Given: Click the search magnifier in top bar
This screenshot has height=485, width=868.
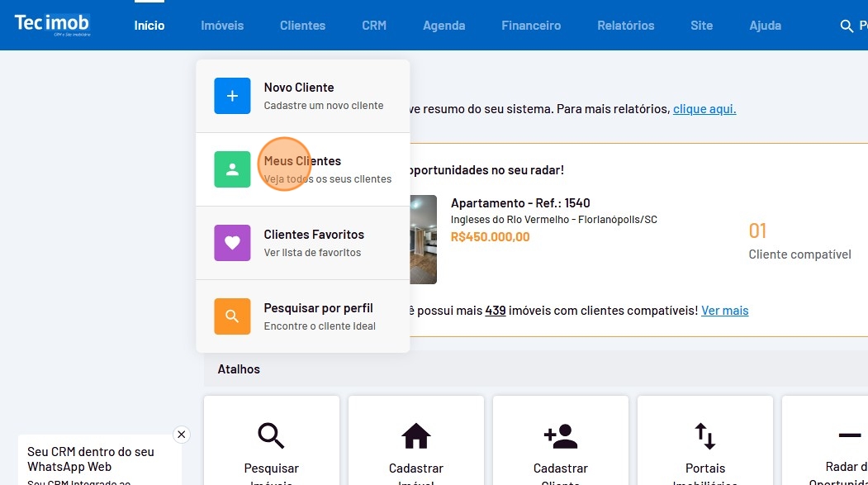Looking at the screenshot, I should [846, 26].
